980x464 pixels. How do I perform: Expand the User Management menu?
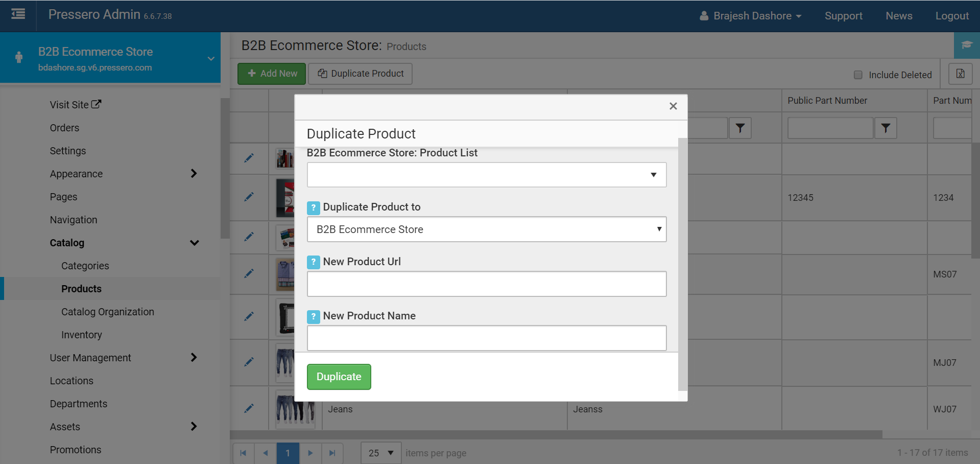pos(194,358)
